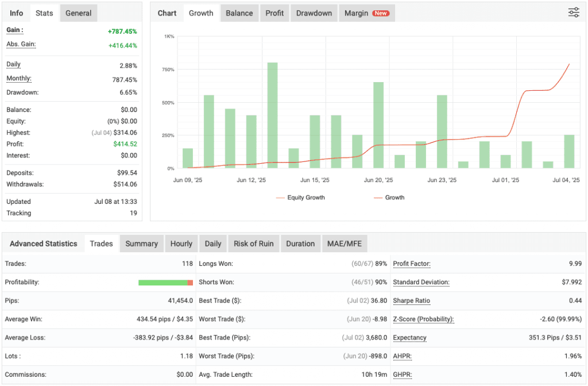Select the Duration tab
The width and height of the screenshot is (588, 386).
(300, 244)
